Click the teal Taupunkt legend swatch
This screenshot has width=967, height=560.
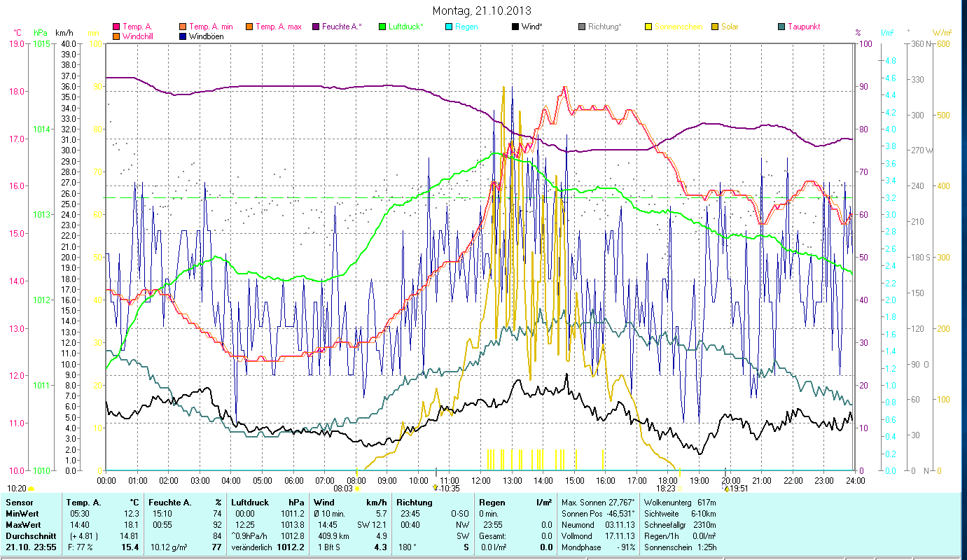tap(781, 27)
